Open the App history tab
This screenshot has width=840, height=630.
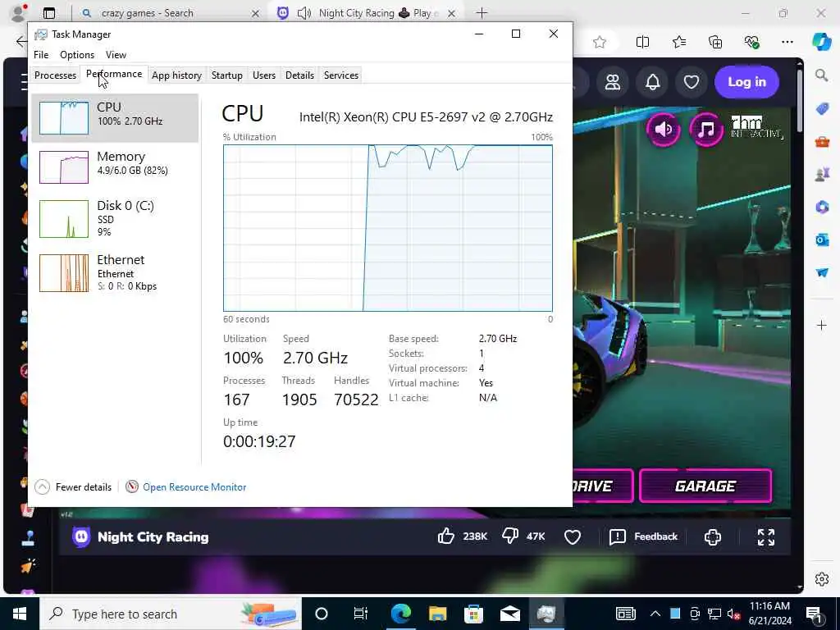tap(176, 75)
